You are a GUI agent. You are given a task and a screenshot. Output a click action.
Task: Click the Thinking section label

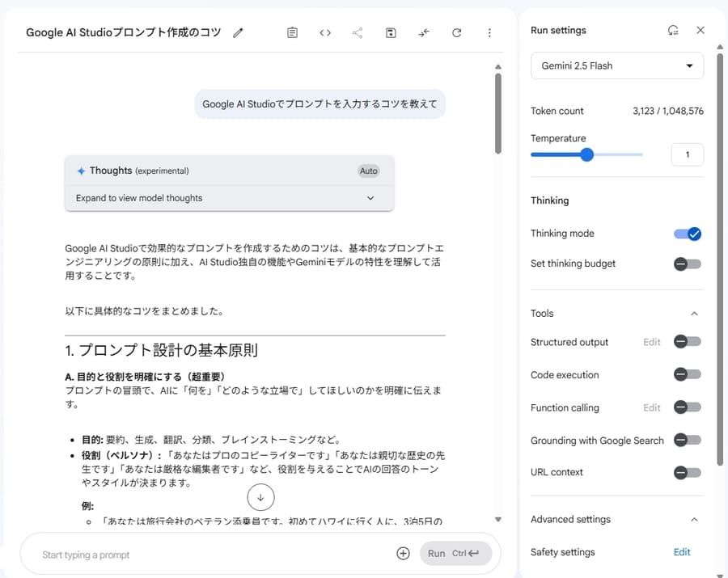[x=550, y=200]
